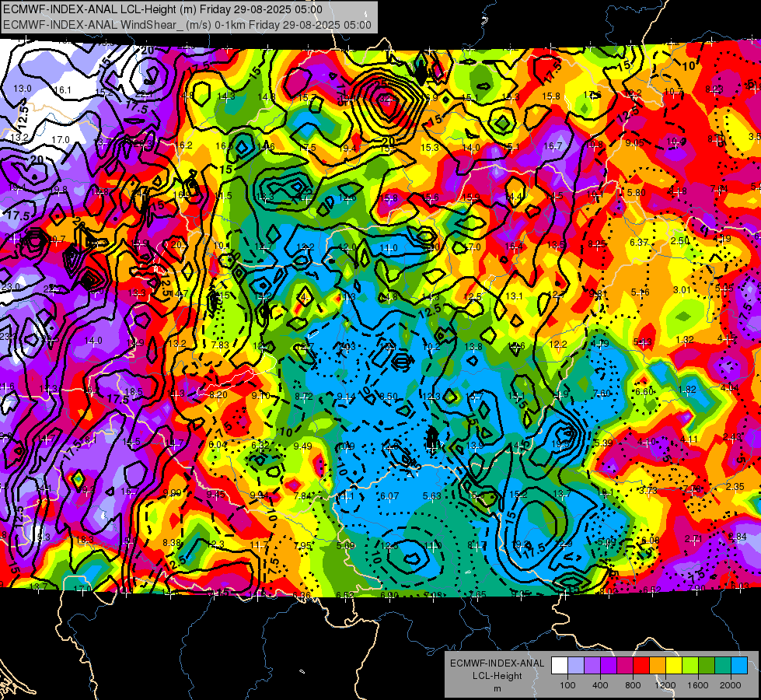
Task: Click the 3.01 map value
Action: 682,290
